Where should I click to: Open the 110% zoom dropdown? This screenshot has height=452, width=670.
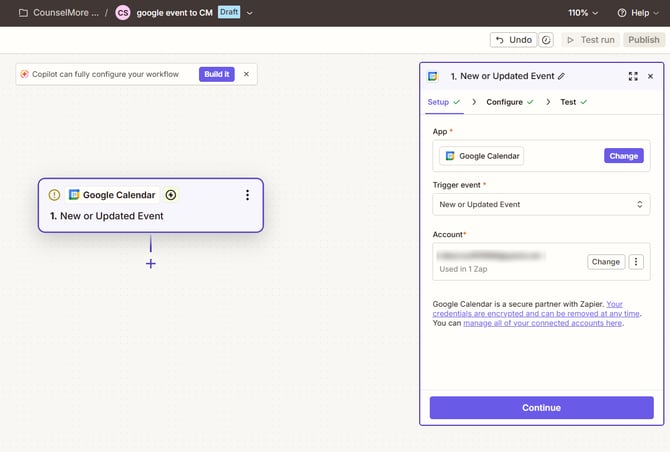click(x=583, y=13)
